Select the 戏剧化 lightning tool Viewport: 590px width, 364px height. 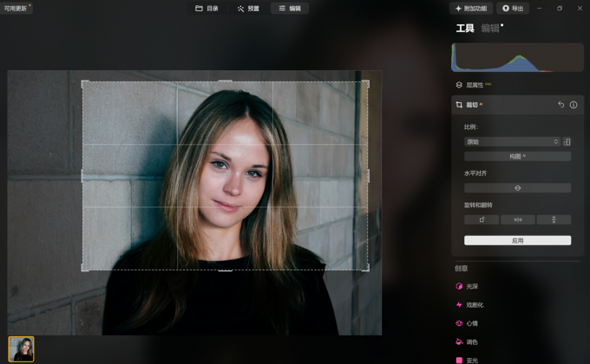tap(473, 304)
